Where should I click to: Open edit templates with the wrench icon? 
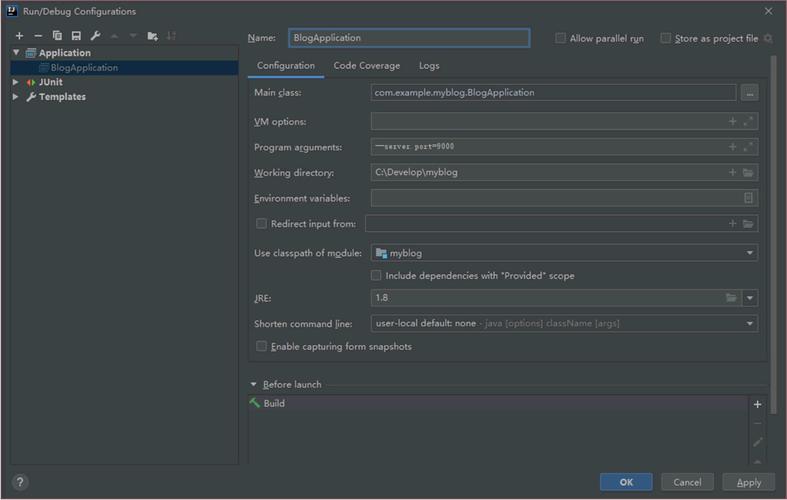click(x=95, y=36)
